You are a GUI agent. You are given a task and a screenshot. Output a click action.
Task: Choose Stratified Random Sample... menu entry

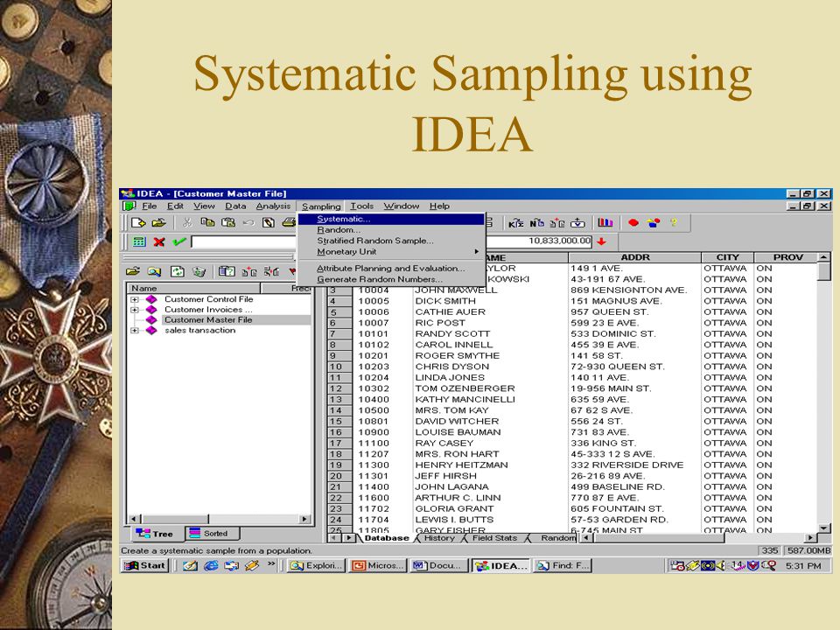pos(392,241)
